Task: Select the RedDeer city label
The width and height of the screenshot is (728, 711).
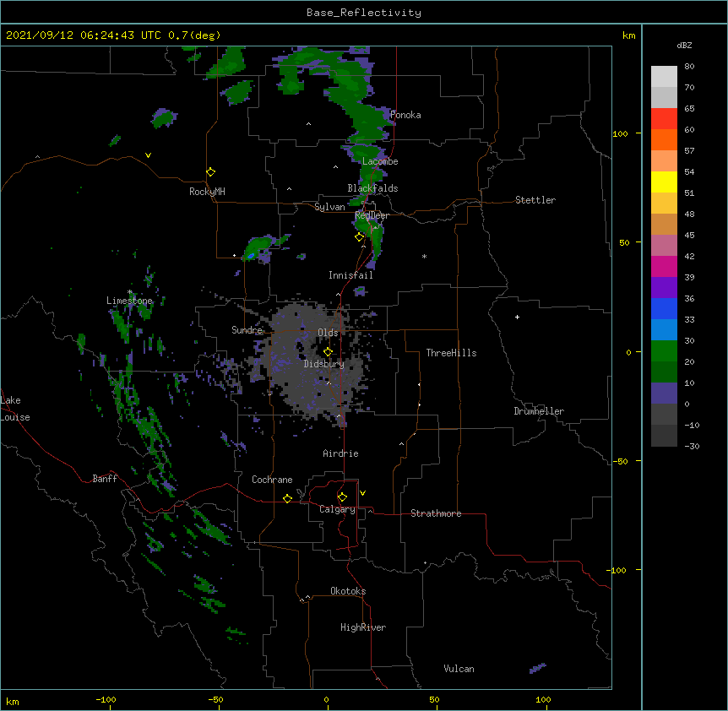Action: [x=372, y=215]
